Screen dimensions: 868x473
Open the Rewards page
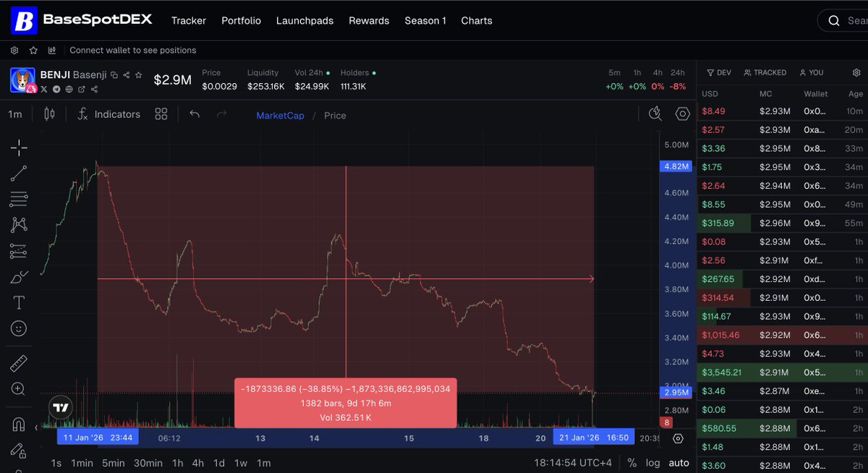coord(369,21)
